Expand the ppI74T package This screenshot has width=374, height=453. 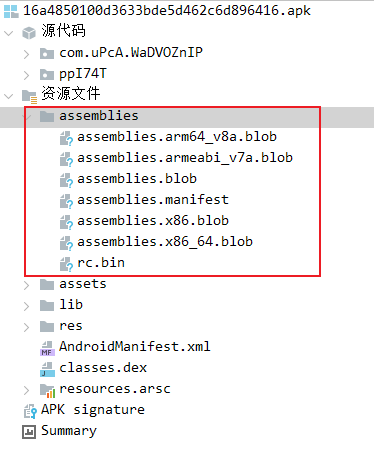pyautogui.click(x=27, y=75)
